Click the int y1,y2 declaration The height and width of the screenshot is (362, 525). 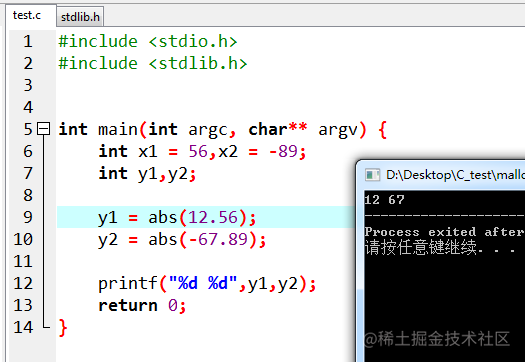[147, 174]
